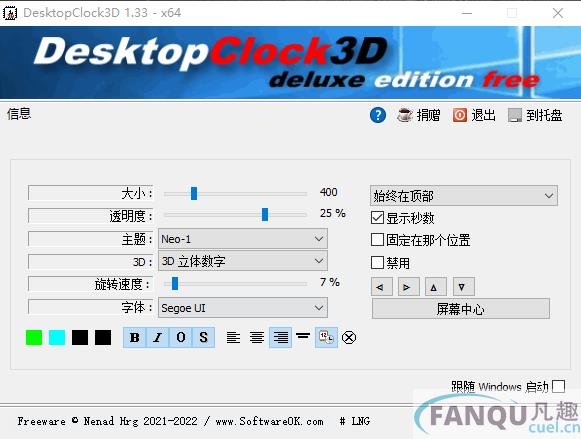Select the left text alignment icon
Screen dimensions: 581x439
(x=233, y=337)
